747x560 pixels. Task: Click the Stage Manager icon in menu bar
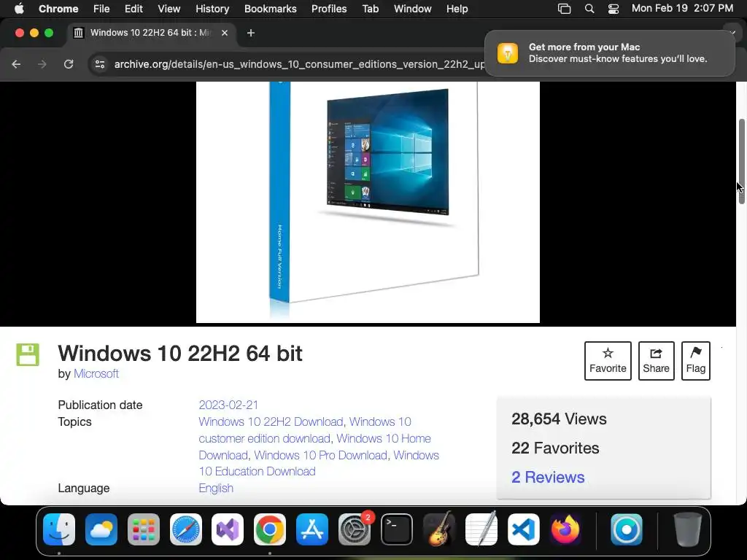tap(564, 9)
